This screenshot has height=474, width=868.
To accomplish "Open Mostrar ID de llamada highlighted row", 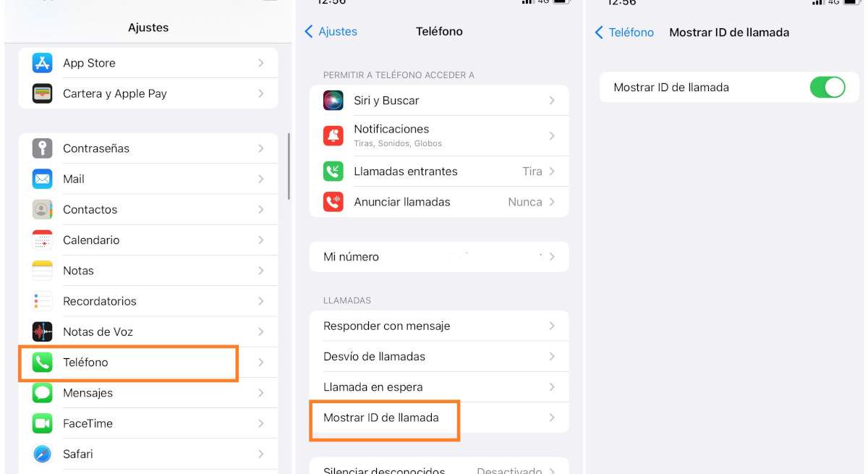I will pyautogui.click(x=439, y=418).
